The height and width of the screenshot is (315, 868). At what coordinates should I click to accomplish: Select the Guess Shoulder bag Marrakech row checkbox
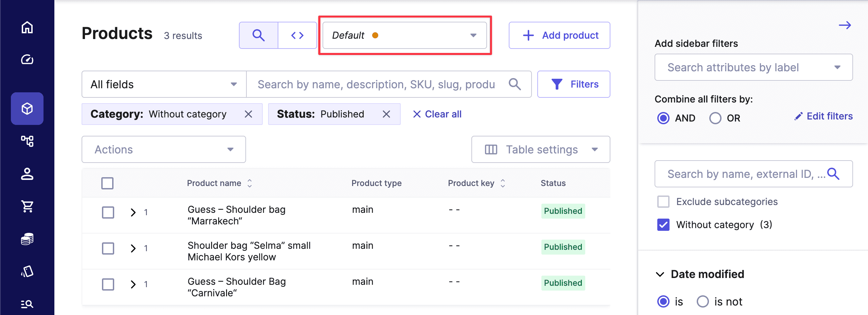pos(108,212)
